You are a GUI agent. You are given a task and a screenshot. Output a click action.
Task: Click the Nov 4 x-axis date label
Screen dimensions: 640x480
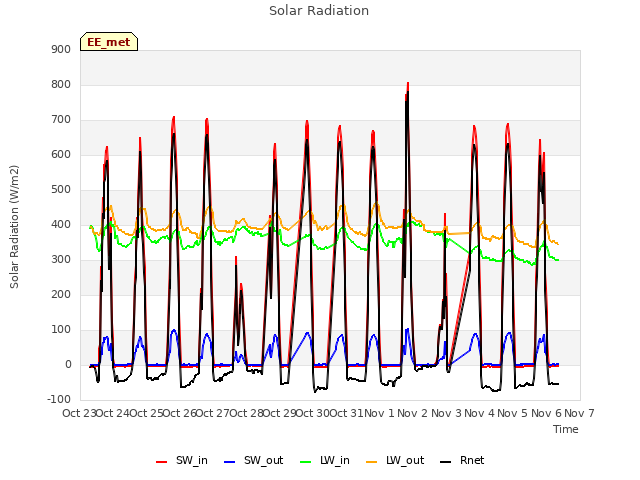click(479, 413)
